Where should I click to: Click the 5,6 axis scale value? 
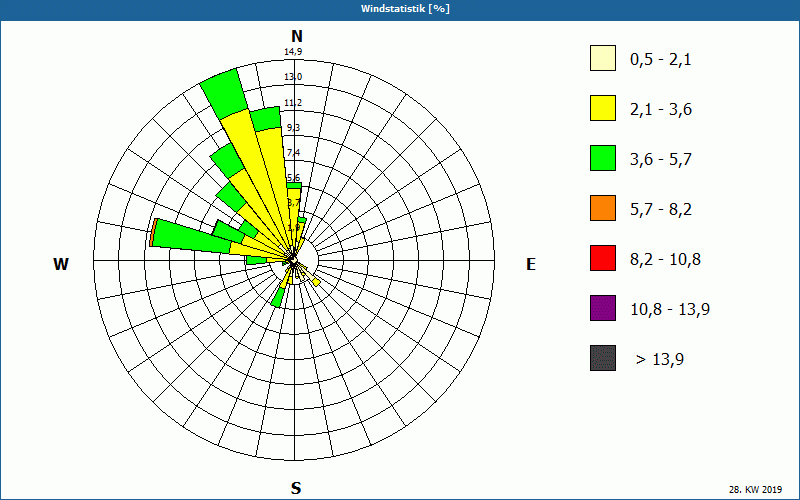(x=293, y=178)
